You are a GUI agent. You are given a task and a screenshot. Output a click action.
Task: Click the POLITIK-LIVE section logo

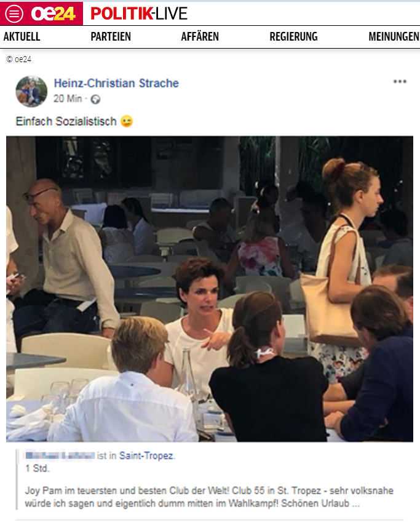pyautogui.click(x=139, y=14)
